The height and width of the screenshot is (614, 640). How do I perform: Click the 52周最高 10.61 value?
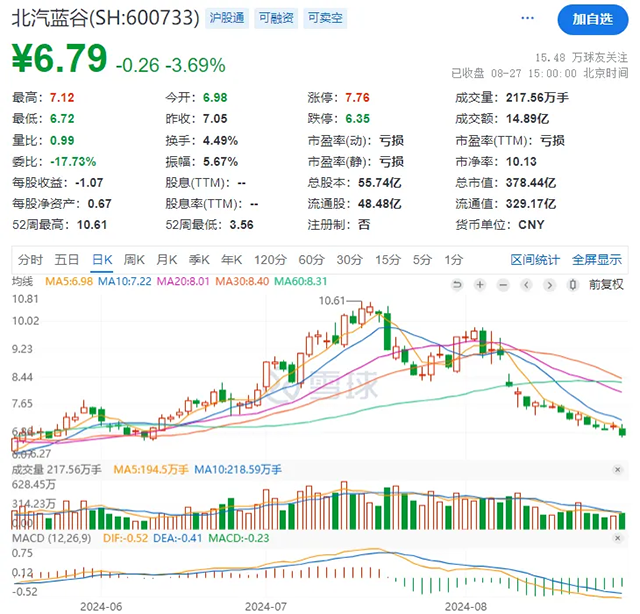point(92,225)
